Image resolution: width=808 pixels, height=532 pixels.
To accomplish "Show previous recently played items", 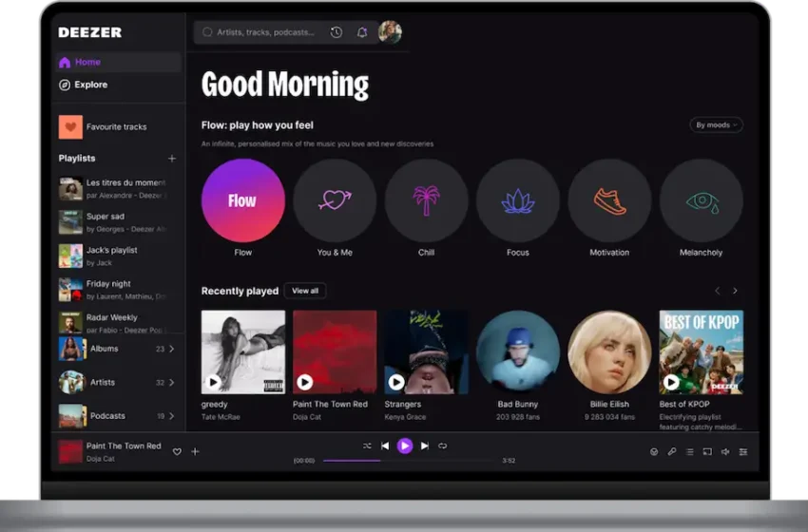I will (717, 291).
